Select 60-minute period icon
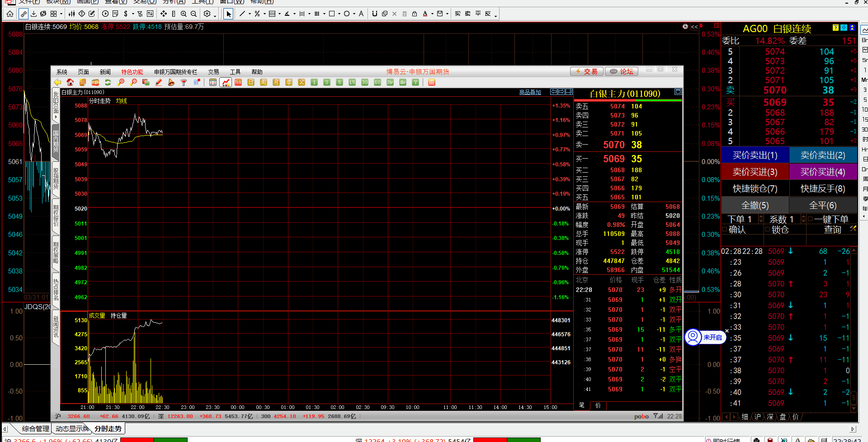868x442 pixels. click(377, 82)
